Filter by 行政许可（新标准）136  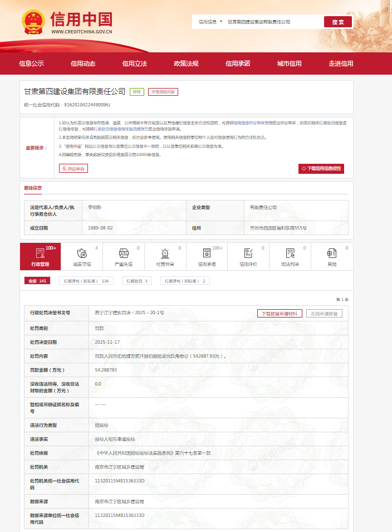[x=86, y=281]
